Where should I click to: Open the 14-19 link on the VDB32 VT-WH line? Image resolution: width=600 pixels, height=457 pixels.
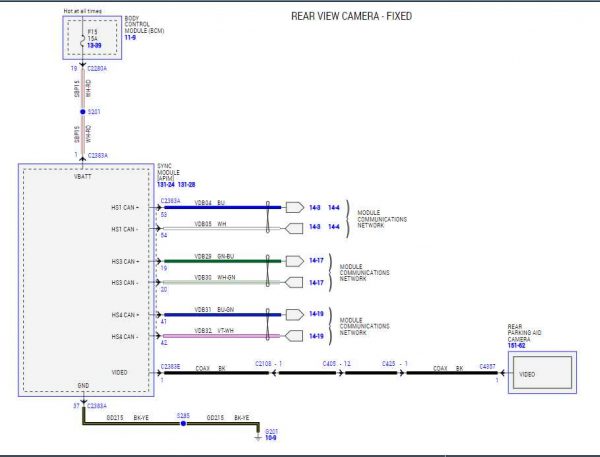tap(316, 336)
